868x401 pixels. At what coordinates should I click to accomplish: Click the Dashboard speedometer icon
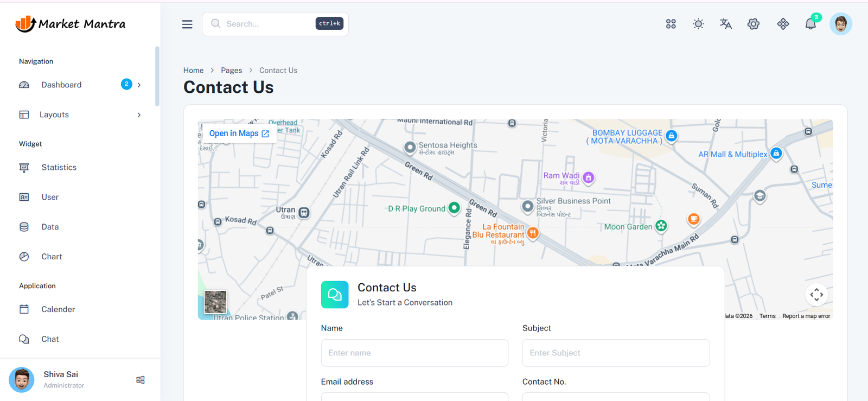24,85
